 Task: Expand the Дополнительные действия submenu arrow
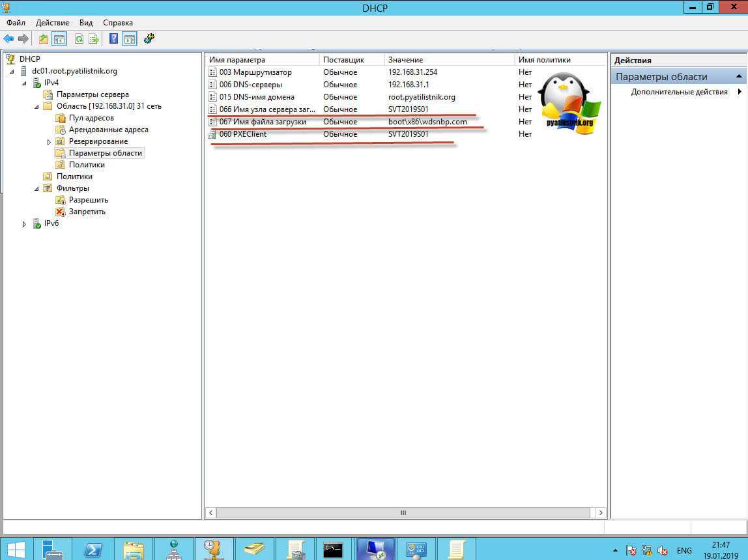tap(740, 92)
